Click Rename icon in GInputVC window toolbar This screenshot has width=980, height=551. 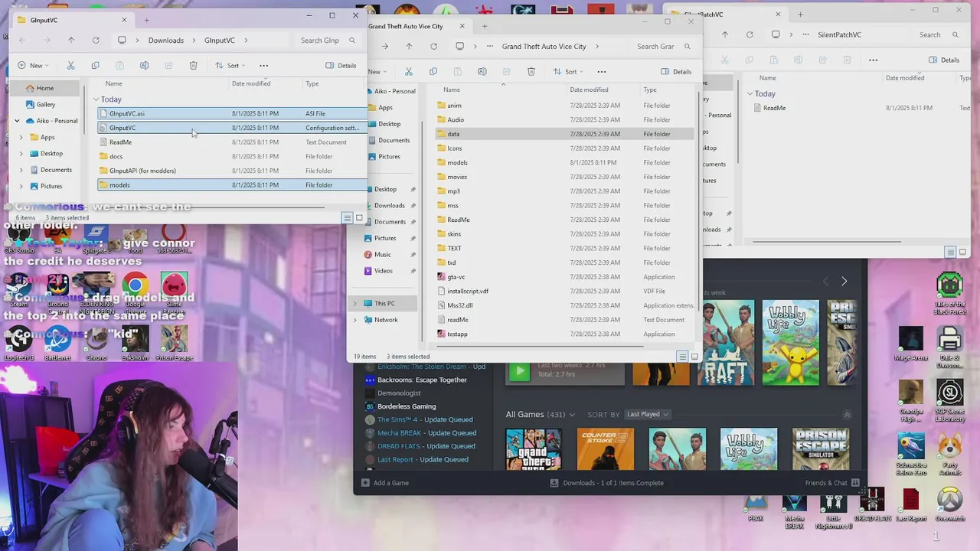coord(144,66)
